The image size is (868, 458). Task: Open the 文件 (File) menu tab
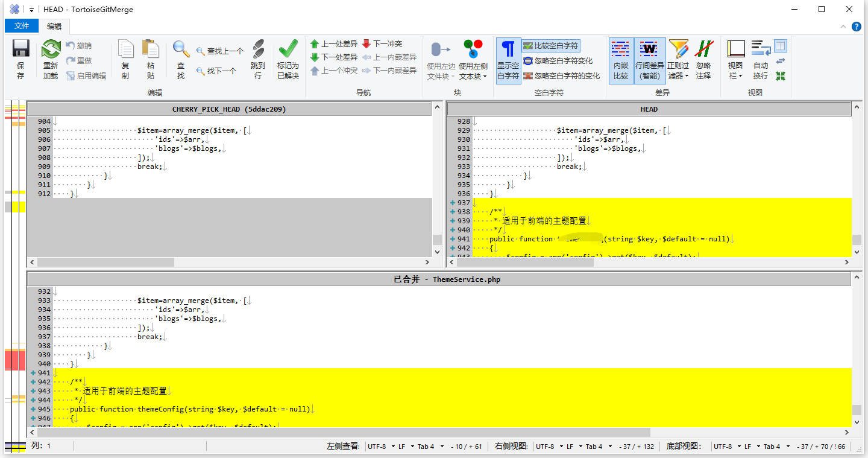pos(22,26)
